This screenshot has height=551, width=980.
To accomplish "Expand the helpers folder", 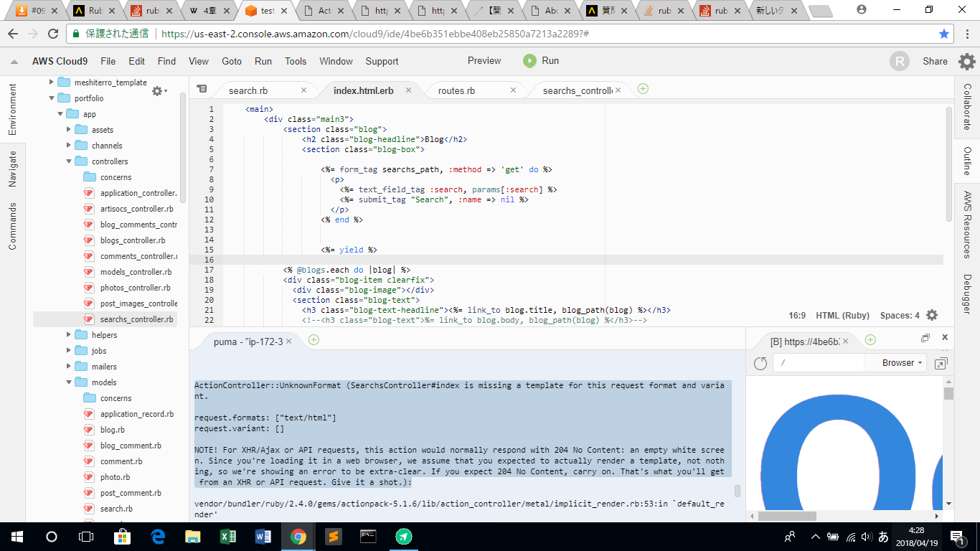I will (x=69, y=335).
